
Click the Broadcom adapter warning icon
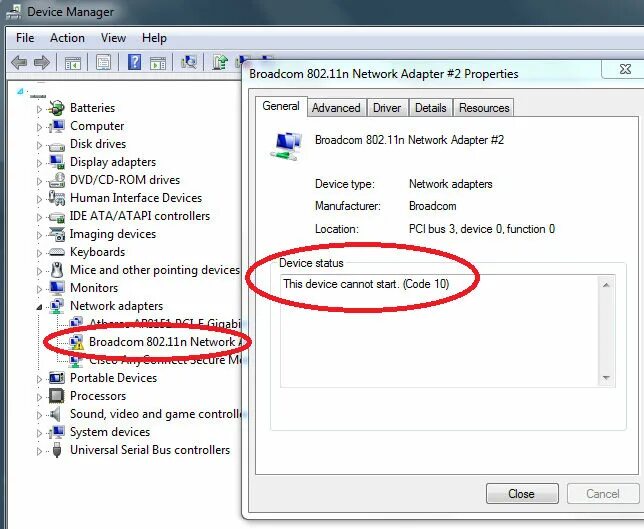point(76,342)
